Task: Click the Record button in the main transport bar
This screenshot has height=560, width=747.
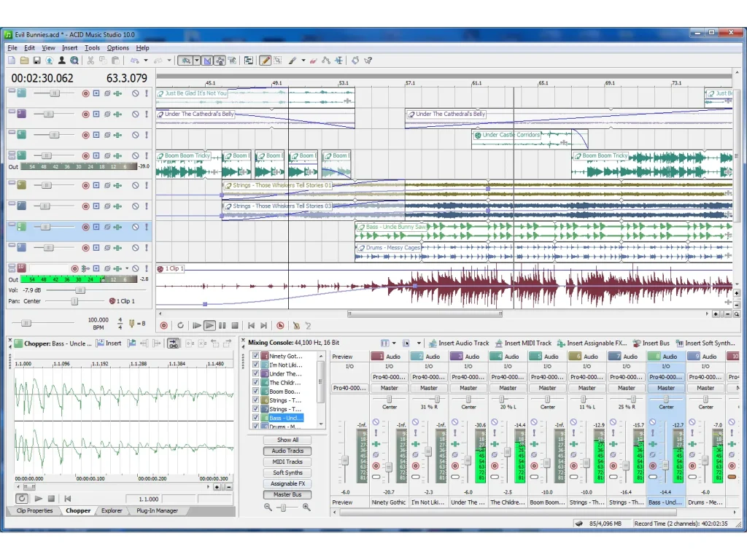Action: 163,326
